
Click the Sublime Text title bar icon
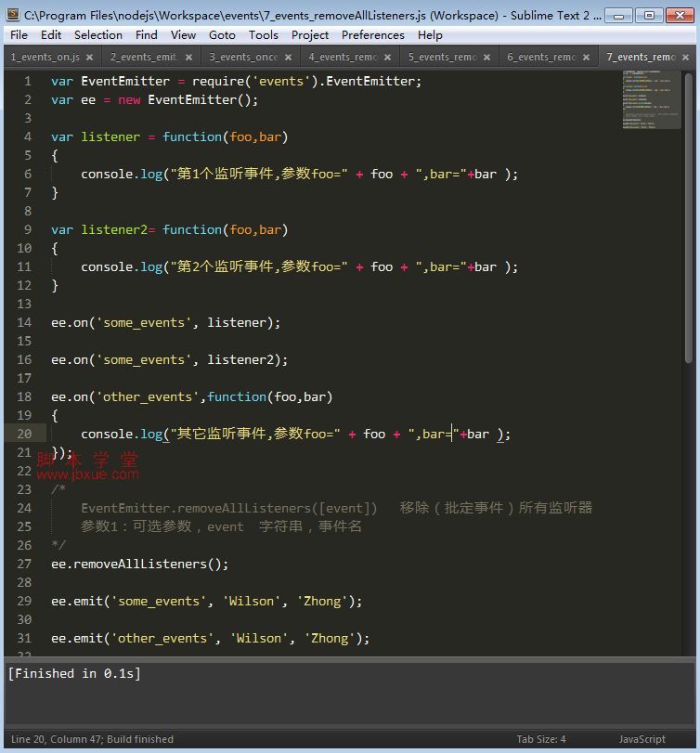click(x=13, y=15)
